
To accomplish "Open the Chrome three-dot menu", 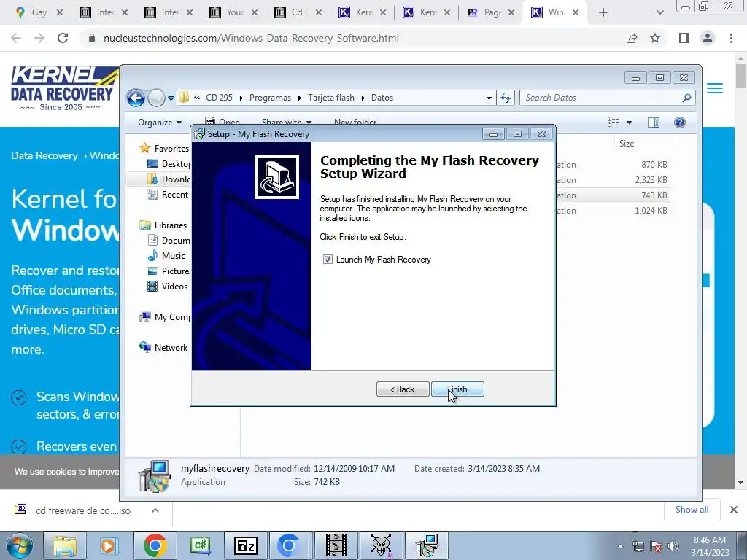I will click(731, 38).
